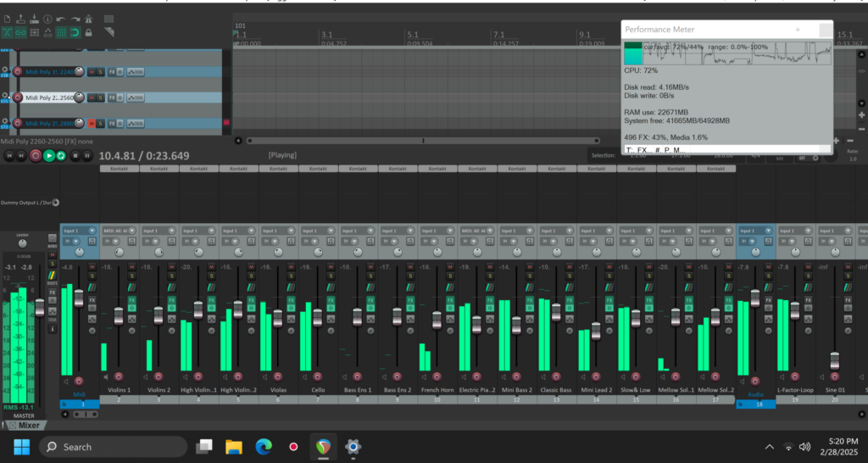
Task: Go to end of project transport button
Action: (21, 156)
